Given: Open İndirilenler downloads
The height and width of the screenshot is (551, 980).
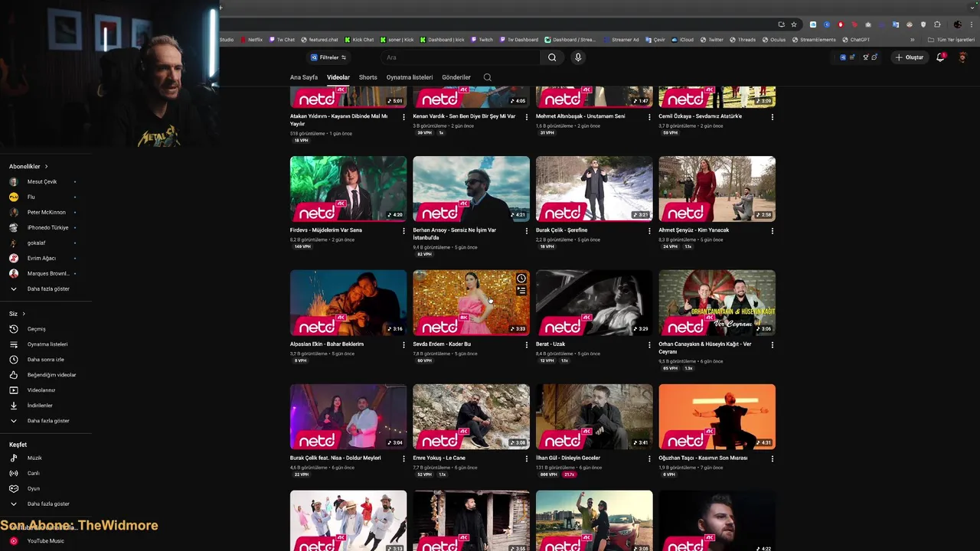Looking at the screenshot, I should tap(40, 406).
